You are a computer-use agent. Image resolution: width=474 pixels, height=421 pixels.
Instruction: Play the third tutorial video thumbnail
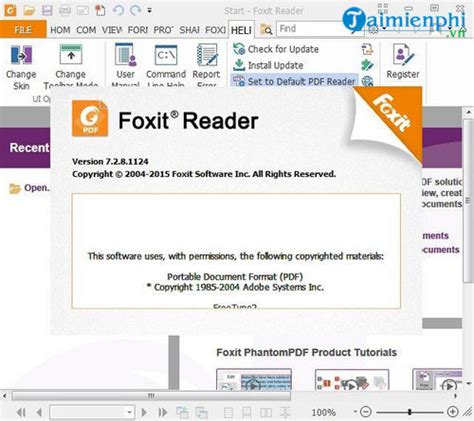[x=437, y=379]
